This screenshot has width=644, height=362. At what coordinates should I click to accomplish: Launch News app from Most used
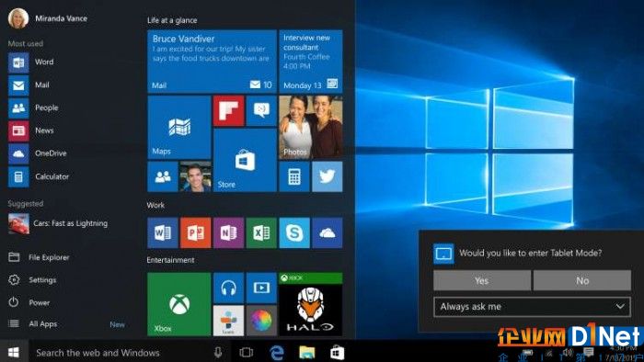point(31,130)
